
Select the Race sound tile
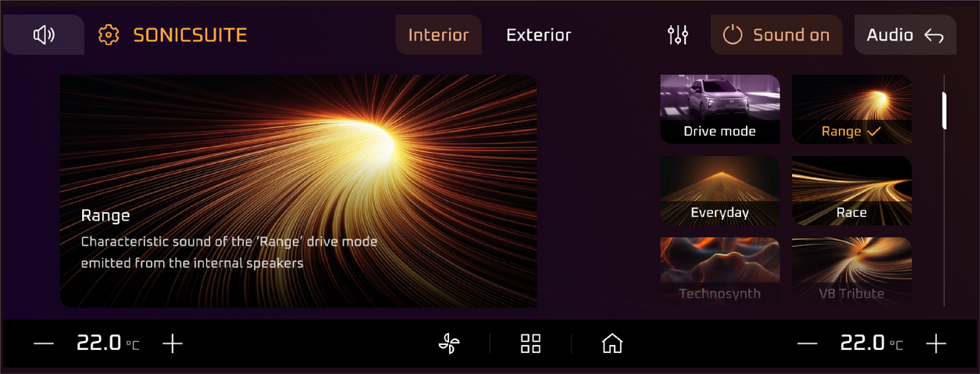coord(852,191)
